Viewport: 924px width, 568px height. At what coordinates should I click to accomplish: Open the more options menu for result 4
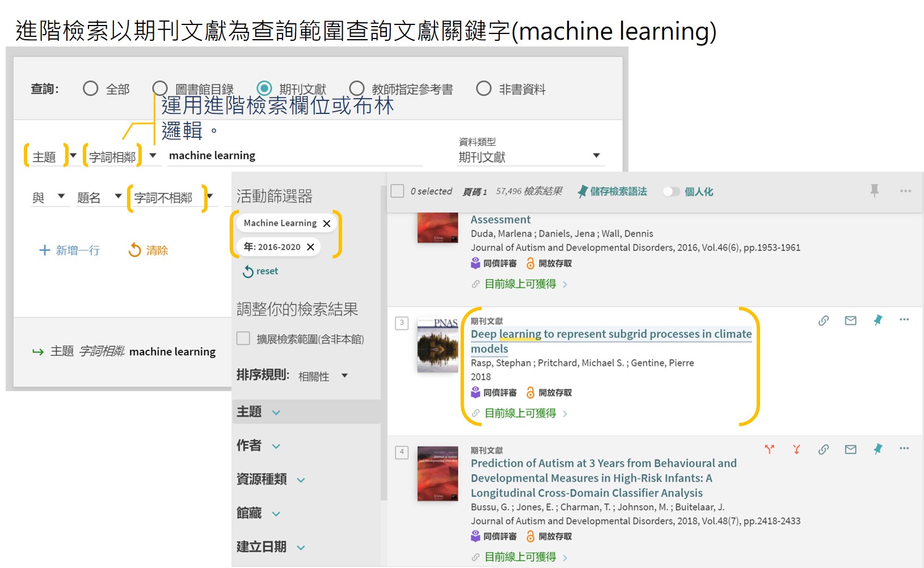[904, 448]
